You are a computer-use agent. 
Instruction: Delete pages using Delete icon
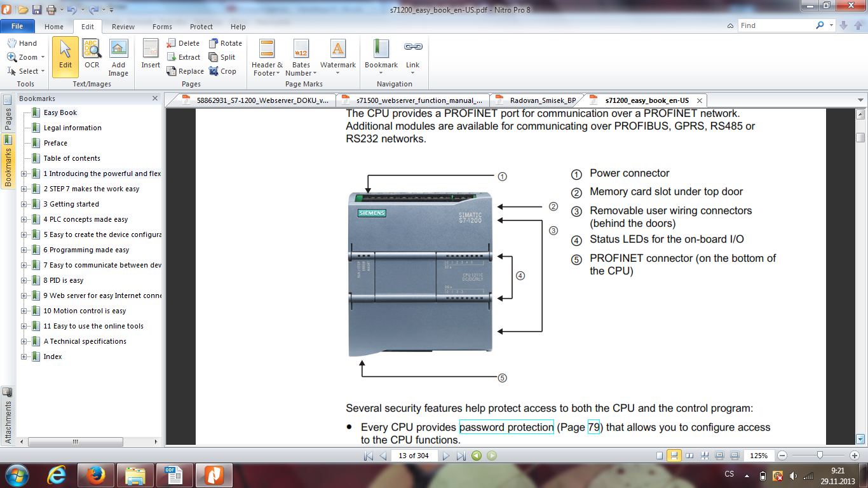point(184,43)
